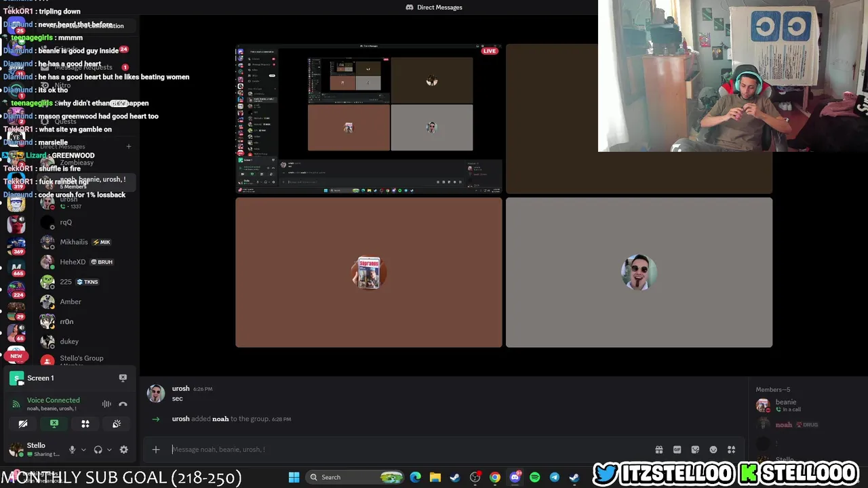Select the Mikhailis direct message

coord(85,242)
